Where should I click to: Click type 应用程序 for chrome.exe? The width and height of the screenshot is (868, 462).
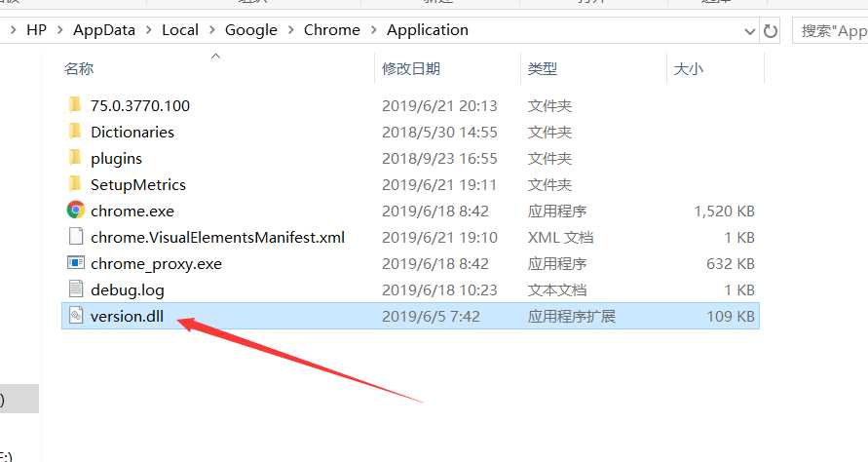coord(557,212)
